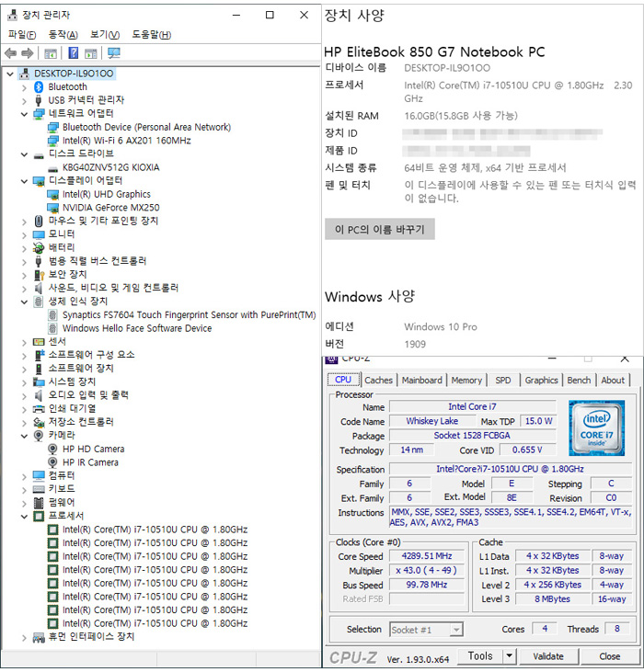644x672 pixels.
Task: Collapse the 네트워크 어댑터 category
Action: click(x=24, y=114)
